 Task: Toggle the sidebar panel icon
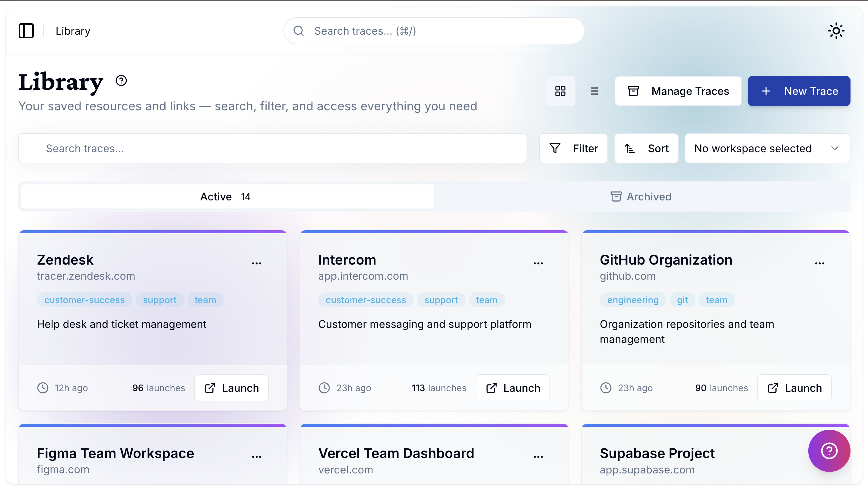pos(26,31)
